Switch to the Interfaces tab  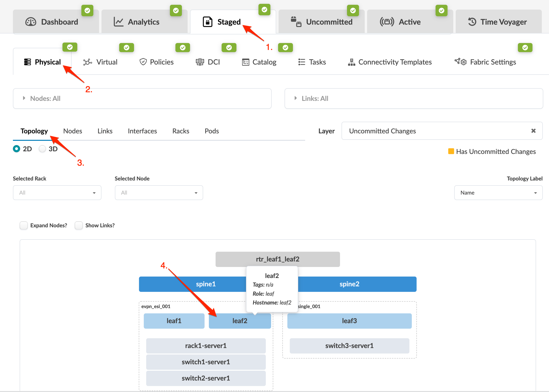(x=142, y=131)
